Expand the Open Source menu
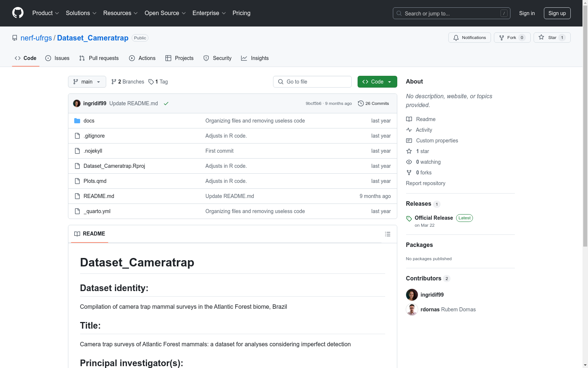The width and height of the screenshot is (588, 368). coord(165,13)
